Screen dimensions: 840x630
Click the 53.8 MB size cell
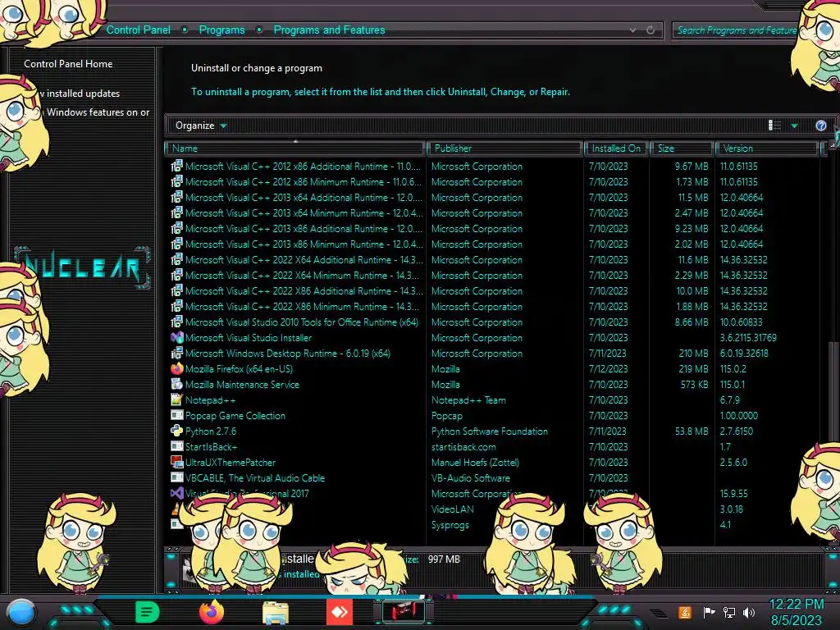(x=692, y=431)
